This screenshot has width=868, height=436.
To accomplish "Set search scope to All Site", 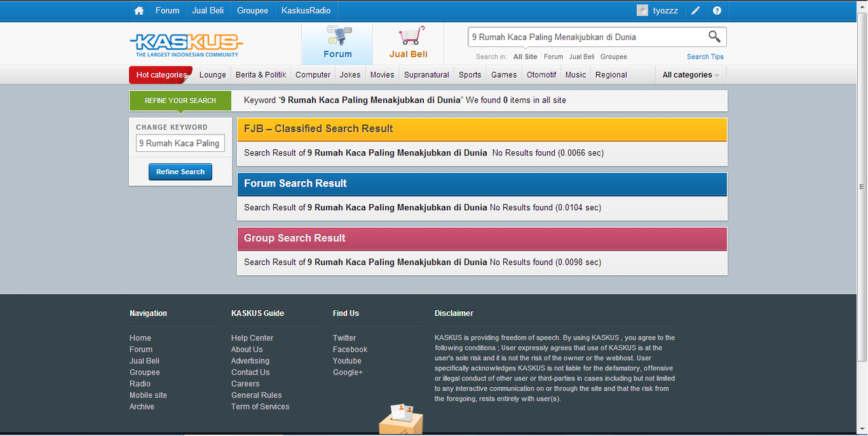I will click(x=526, y=57).
